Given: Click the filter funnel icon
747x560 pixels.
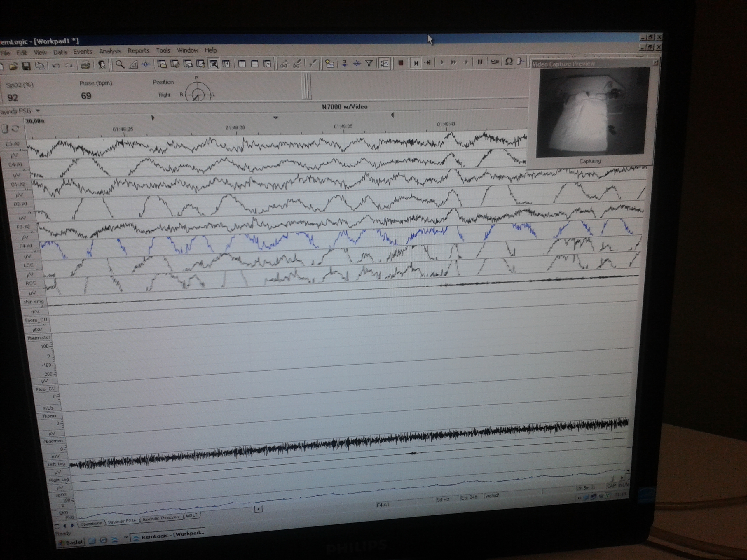Looking at the screenshot, I should tap(369, 63).
